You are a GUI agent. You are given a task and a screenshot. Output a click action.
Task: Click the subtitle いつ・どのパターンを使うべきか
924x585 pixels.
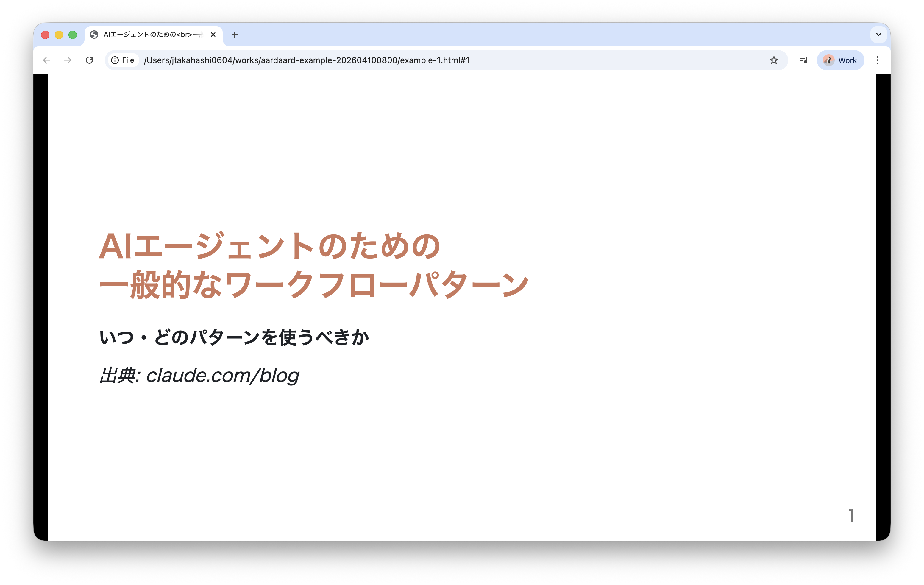click(x=234, y=337)
